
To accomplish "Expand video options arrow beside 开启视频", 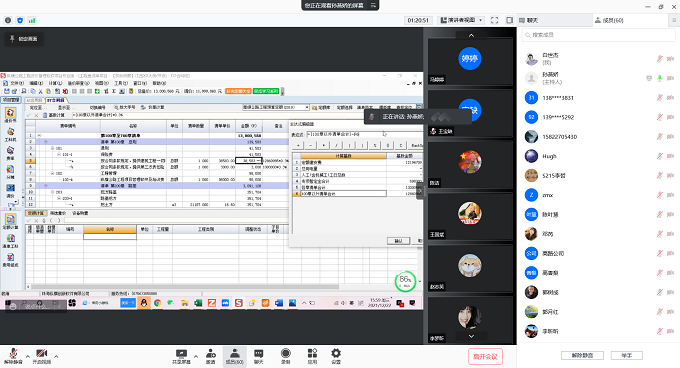I will tap(56, 356).
